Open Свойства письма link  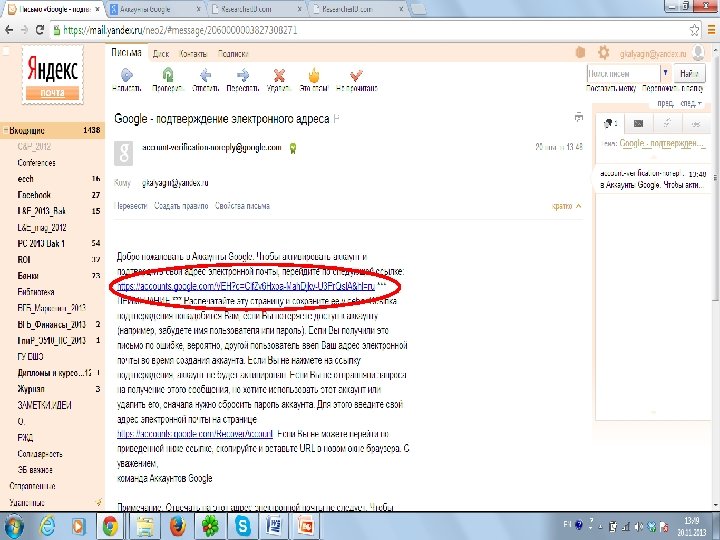click(x=242, y=206)
